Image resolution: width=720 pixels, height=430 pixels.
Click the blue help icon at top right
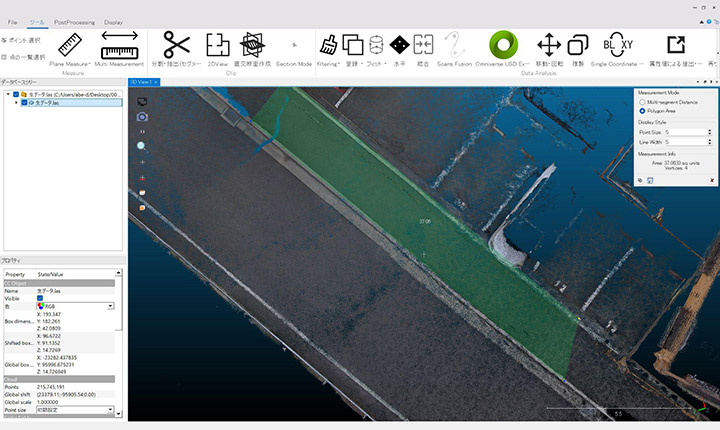click(709, 22)
